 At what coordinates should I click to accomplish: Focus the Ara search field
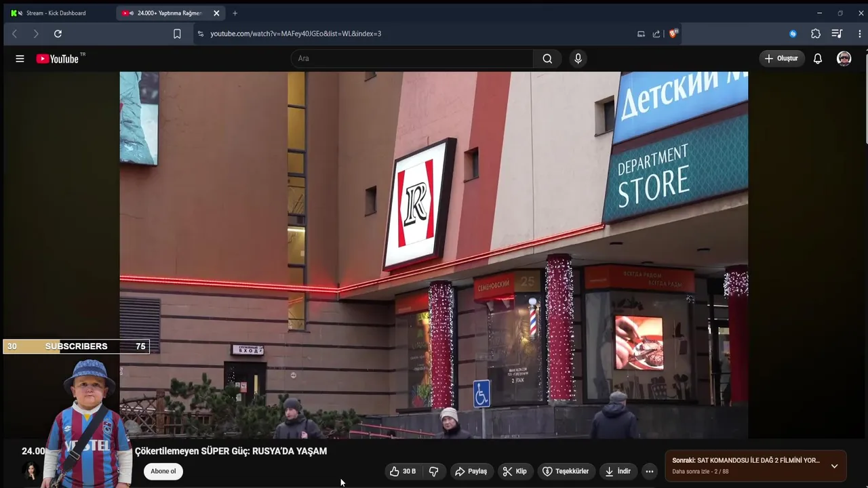click(412, 59)
